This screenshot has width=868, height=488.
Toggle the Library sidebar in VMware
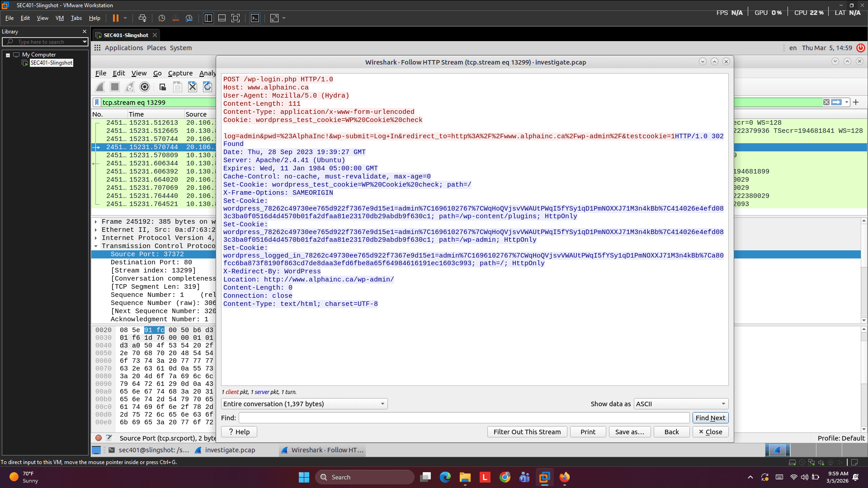(208, 19)
